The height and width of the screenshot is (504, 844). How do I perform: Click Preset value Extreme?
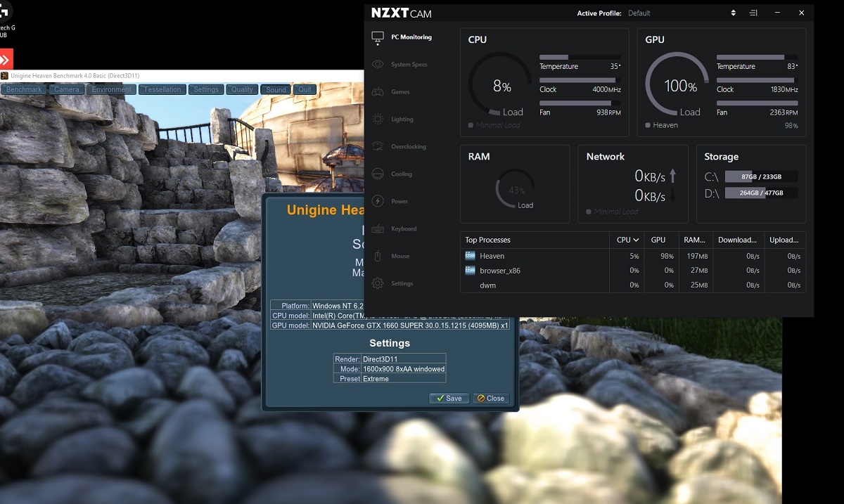coord(376,378)
